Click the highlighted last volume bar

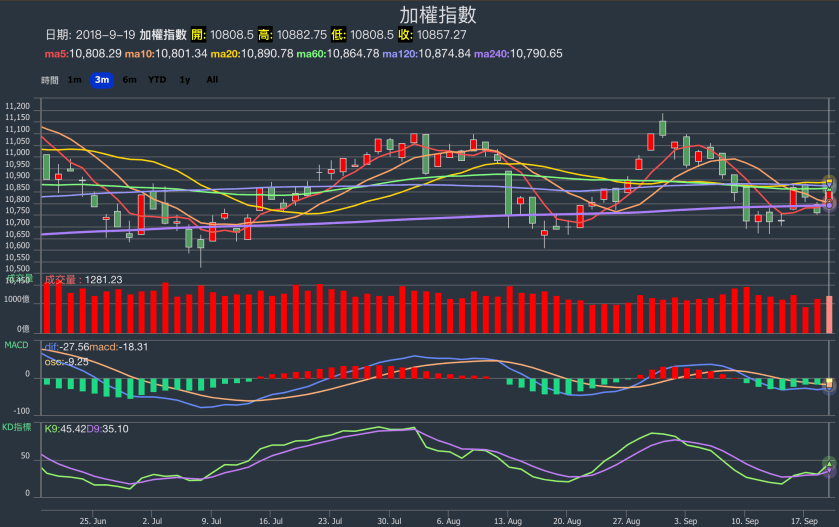[x=829, y=313]
